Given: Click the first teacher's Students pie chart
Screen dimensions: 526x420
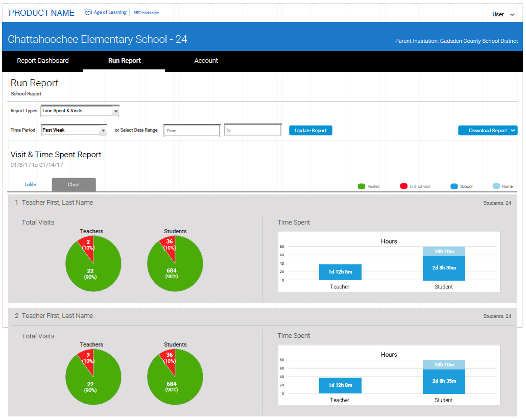Looking at the screenshot, I should 175,263.
